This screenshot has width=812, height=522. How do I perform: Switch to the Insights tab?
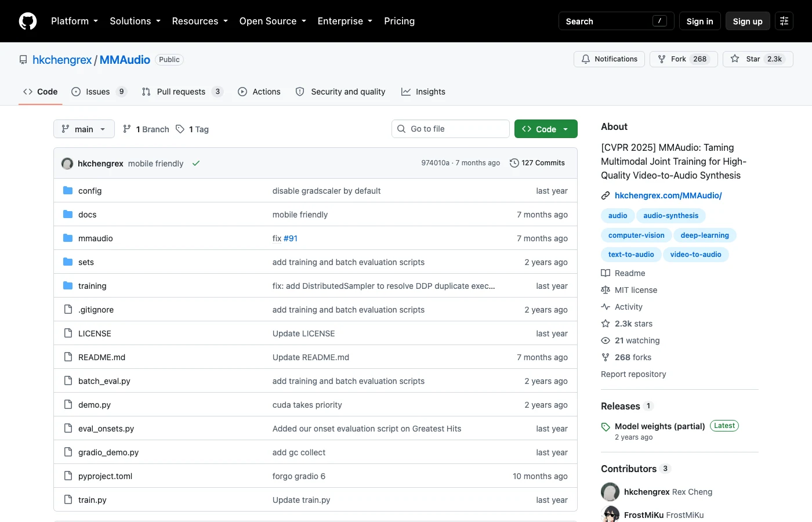(423, 92)
